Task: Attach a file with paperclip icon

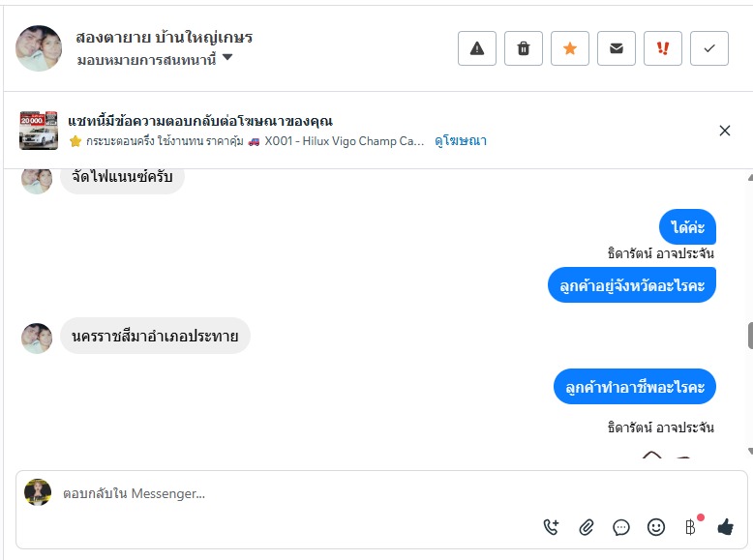Action: [587, 527]
